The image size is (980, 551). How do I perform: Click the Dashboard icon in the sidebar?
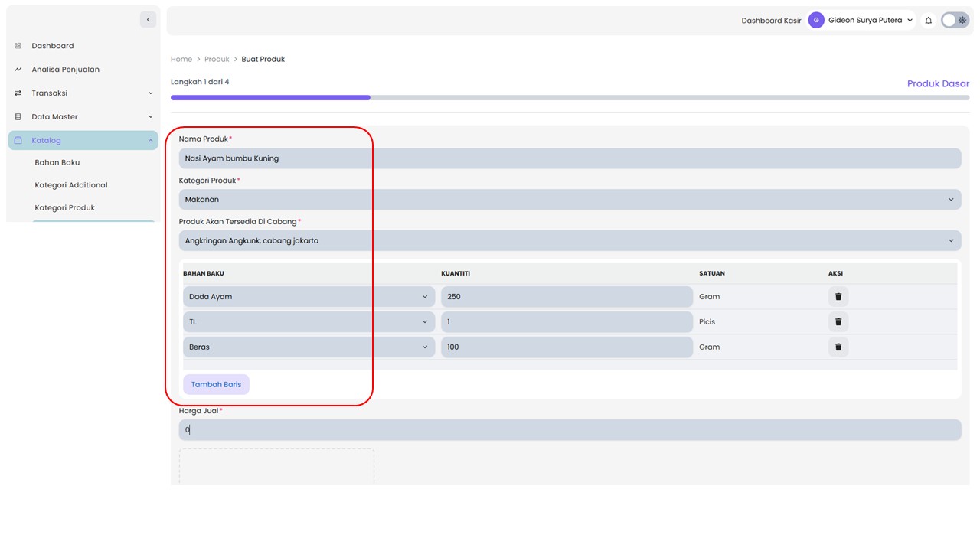coord(18,46)
